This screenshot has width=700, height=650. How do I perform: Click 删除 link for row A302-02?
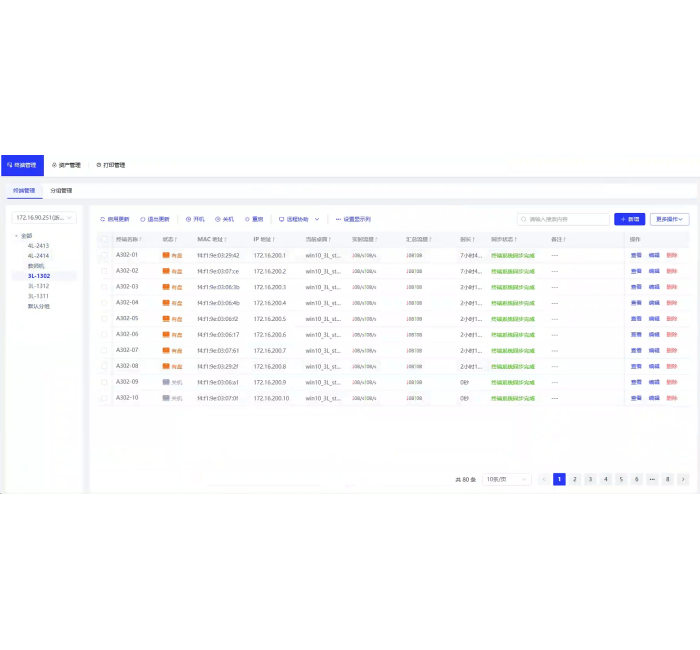[671, 271]
